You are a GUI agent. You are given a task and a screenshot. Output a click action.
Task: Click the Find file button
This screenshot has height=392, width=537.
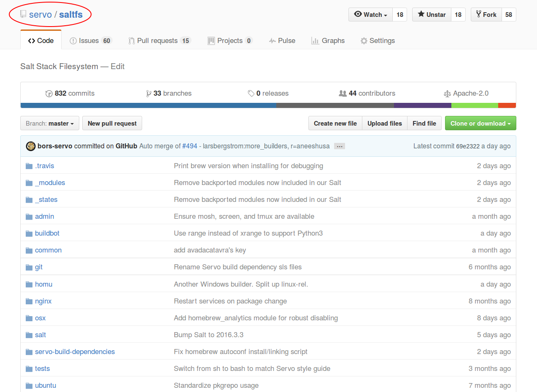pos(424,124)
